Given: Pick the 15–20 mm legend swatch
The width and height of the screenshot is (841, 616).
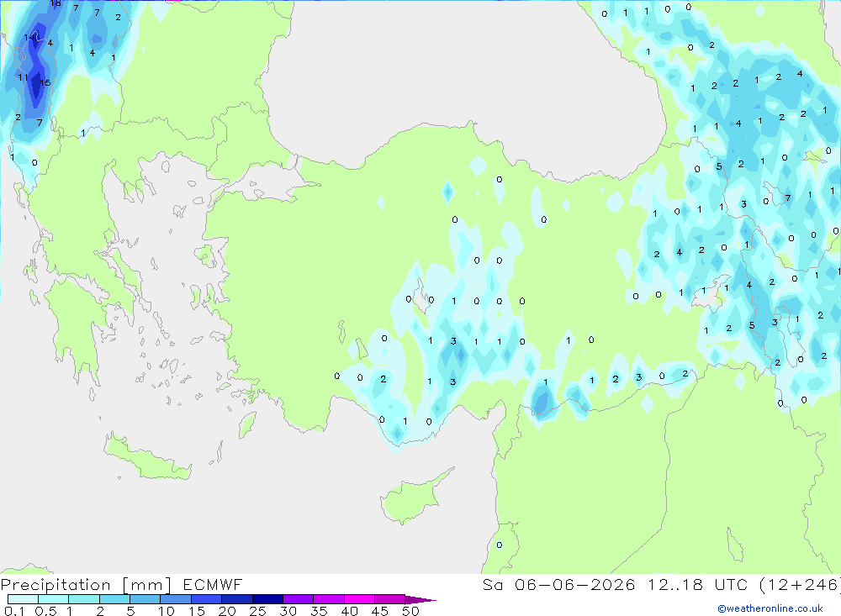Looking at the screenshot, I should 206,599.
